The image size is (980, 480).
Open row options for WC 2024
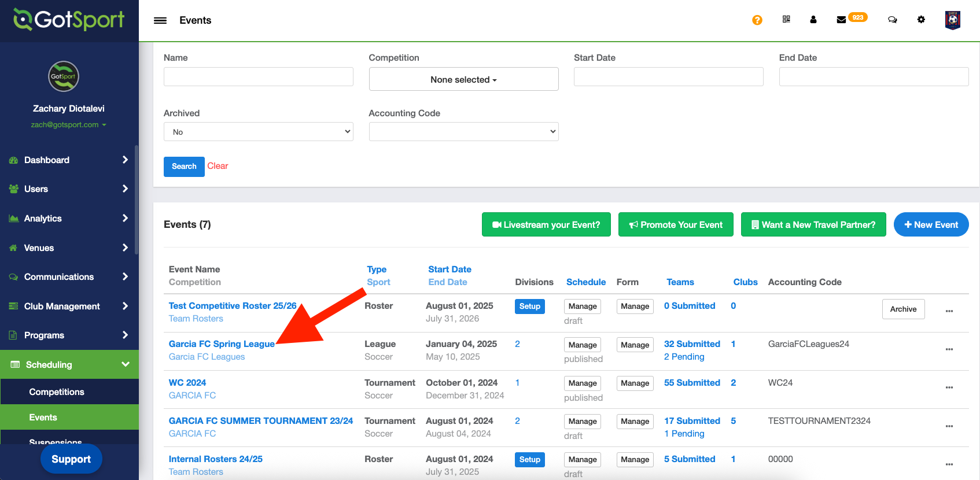pos(949,387)
